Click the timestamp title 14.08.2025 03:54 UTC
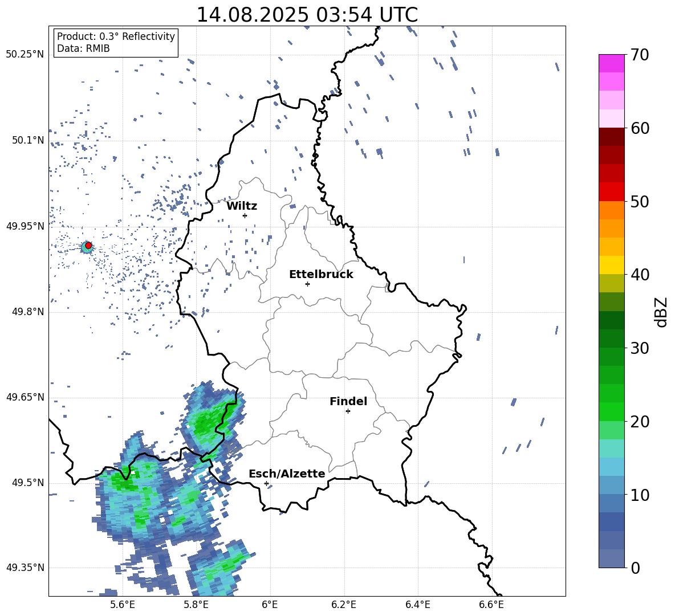This screenshot has height=616, width=675. (307, 15)
